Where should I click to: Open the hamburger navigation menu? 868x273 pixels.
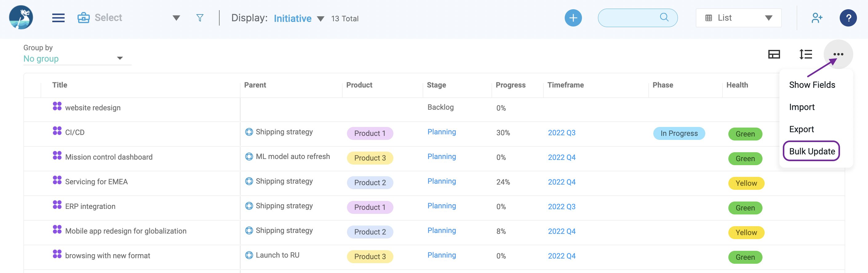pyautogui.click(x=58, y=18)
